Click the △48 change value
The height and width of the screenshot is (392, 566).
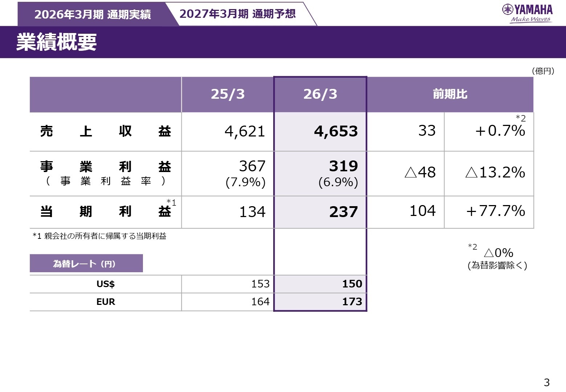point(420,172)
